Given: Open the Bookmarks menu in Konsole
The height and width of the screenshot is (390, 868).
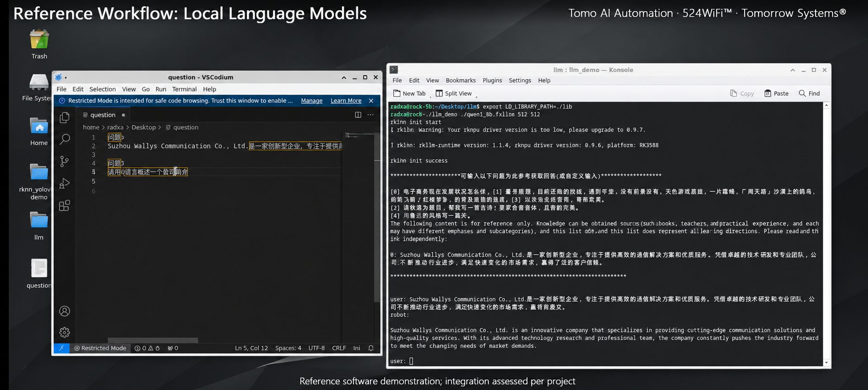Looking at the screenshot, I should [x=461, y=80].
